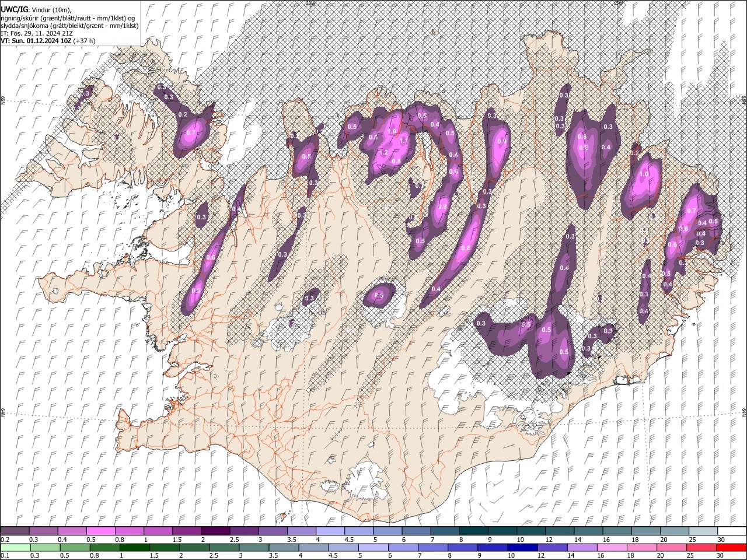Click the red-pink rain swatch for 25–30
Viewport: 747px width, 560px height.
(701, 547)
